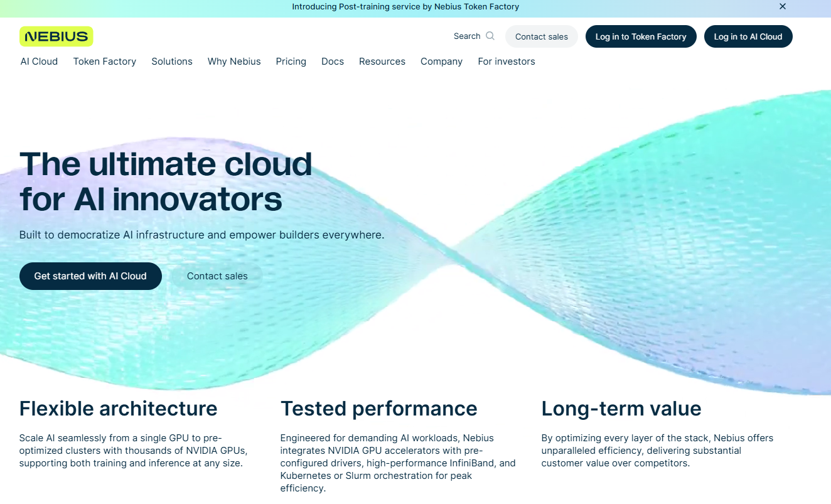This screenshot has height=504, width=831.
Task: Click the Flexible architecture heading
Action: click(x=118, y=409)
